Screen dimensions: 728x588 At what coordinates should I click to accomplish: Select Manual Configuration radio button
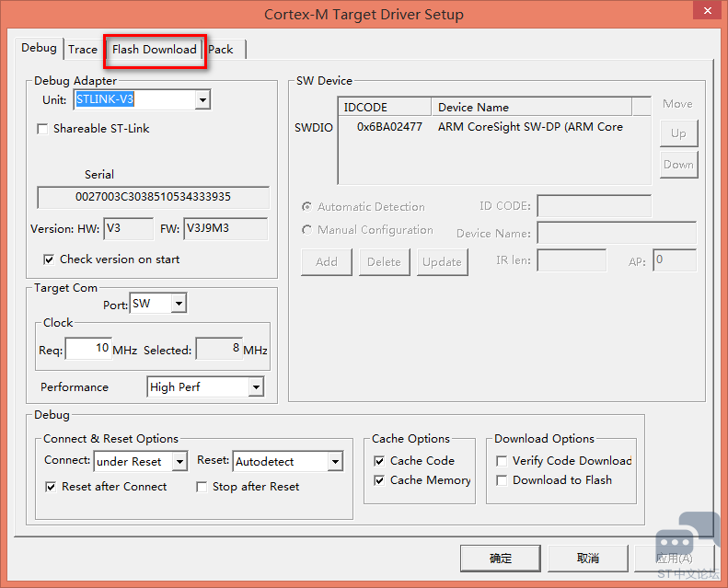[x=306, y=230]
